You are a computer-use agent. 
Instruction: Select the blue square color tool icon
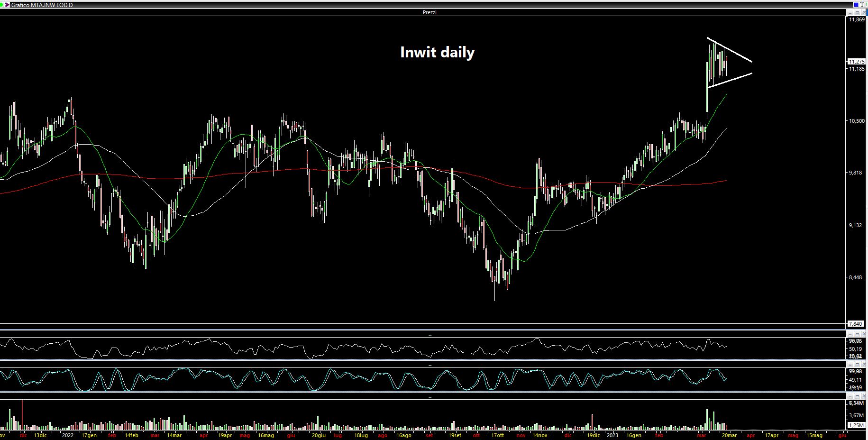[x=856, y=5]
